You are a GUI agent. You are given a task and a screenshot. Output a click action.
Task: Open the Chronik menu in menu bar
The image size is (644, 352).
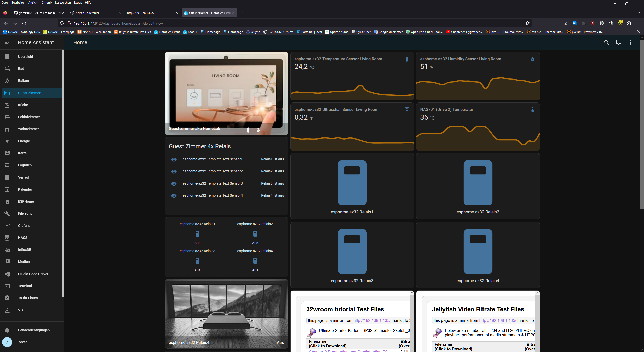point(47,3)
